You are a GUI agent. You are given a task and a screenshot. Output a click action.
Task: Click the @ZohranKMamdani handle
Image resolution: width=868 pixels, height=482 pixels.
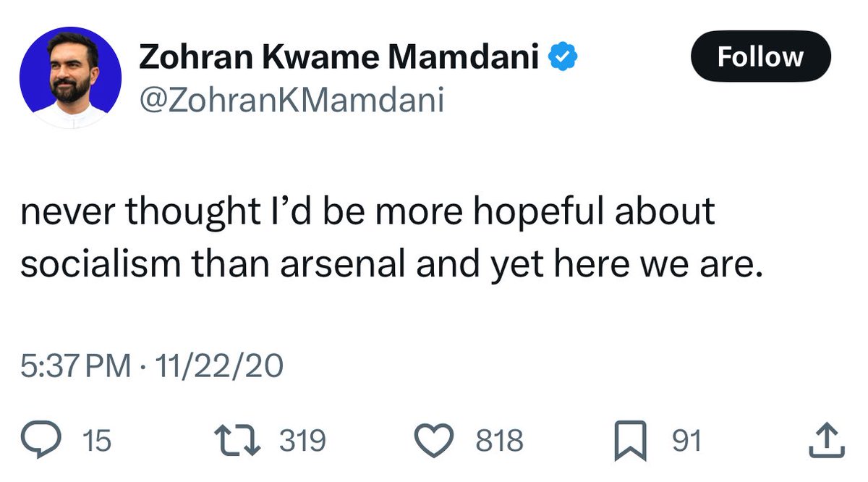click(x=290, y=101)
